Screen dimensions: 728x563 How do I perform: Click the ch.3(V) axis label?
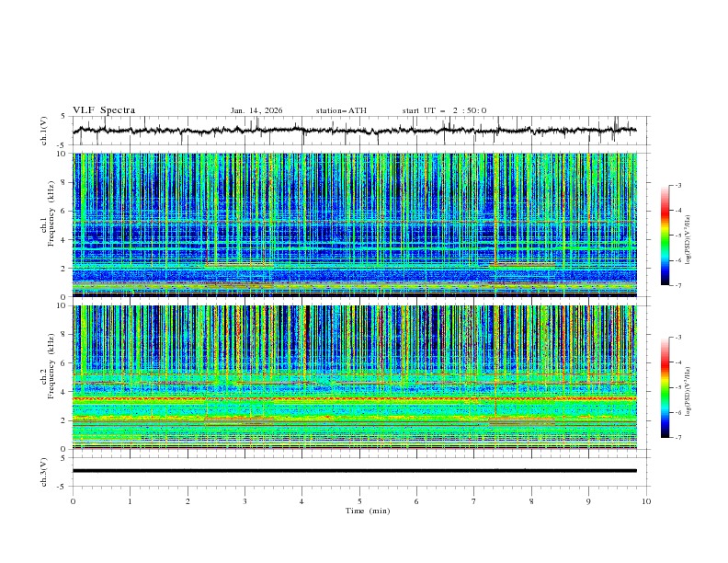[x=45, y=470]
